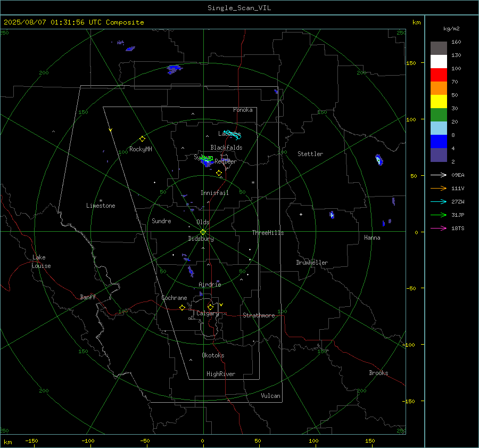
Task: Click the ThreeHills town label
Action: point(268,233)
